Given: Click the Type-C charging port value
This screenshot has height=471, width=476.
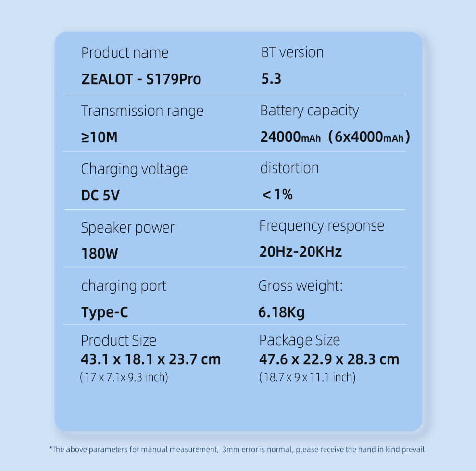Looking at the screenshot, I should click(105, 312).
